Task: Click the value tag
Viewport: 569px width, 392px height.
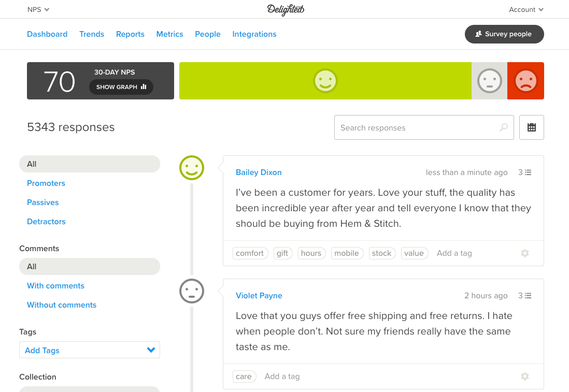Action: [x=415, y=253]
